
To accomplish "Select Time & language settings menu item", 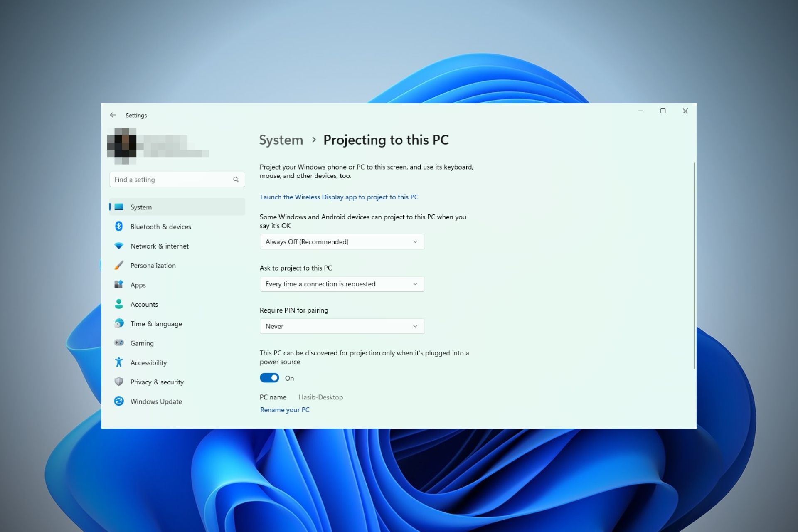I will click(x=156, y=323).
